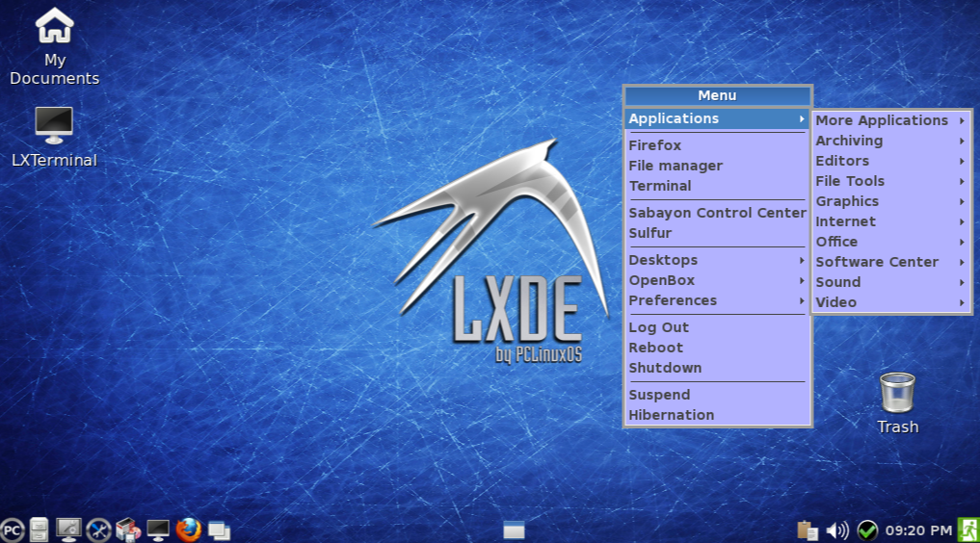
Task: Open the monitor-with-wrench control center icon
Action: click(68, 530)
